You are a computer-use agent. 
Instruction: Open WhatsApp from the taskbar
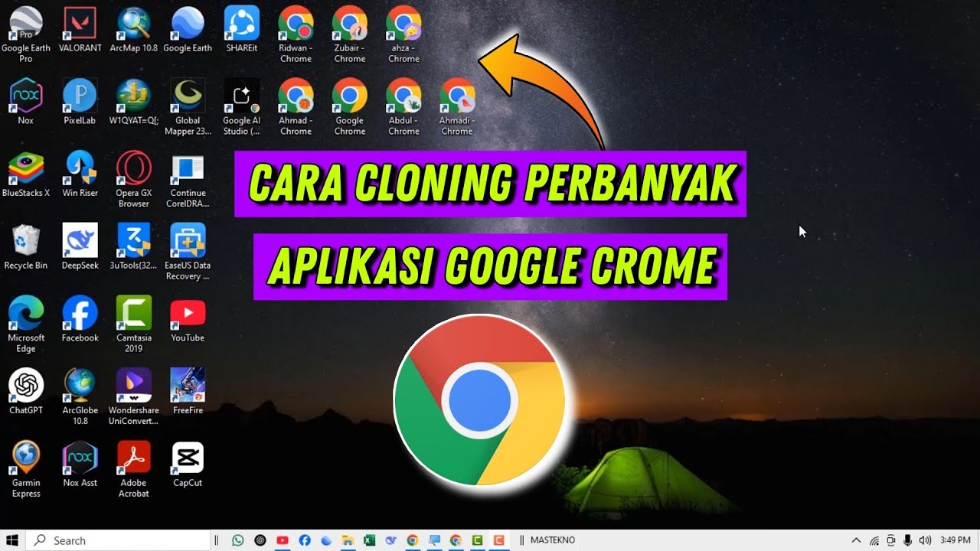[238, 540]
